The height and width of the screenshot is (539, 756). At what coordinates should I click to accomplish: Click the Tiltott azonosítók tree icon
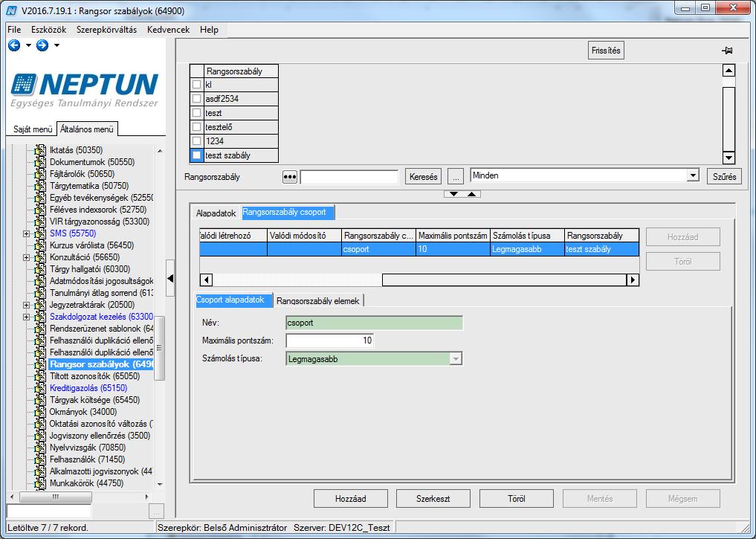(40, 376)
